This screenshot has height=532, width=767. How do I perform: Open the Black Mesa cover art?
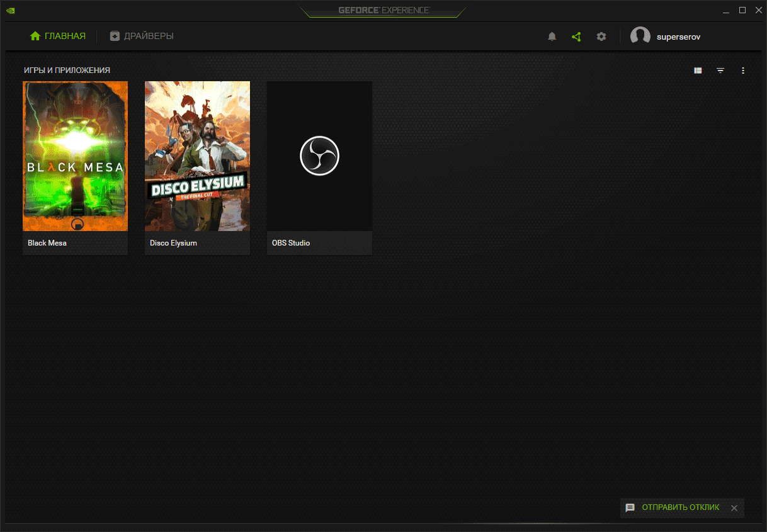(75, 156)
